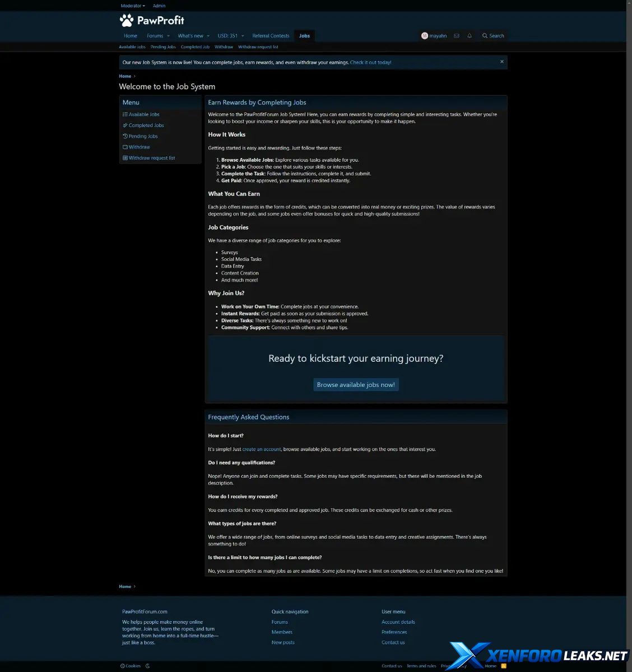This screenshot has width=632, height=672.
Task: Open the alerts bell icon
Action: (470, 36)
